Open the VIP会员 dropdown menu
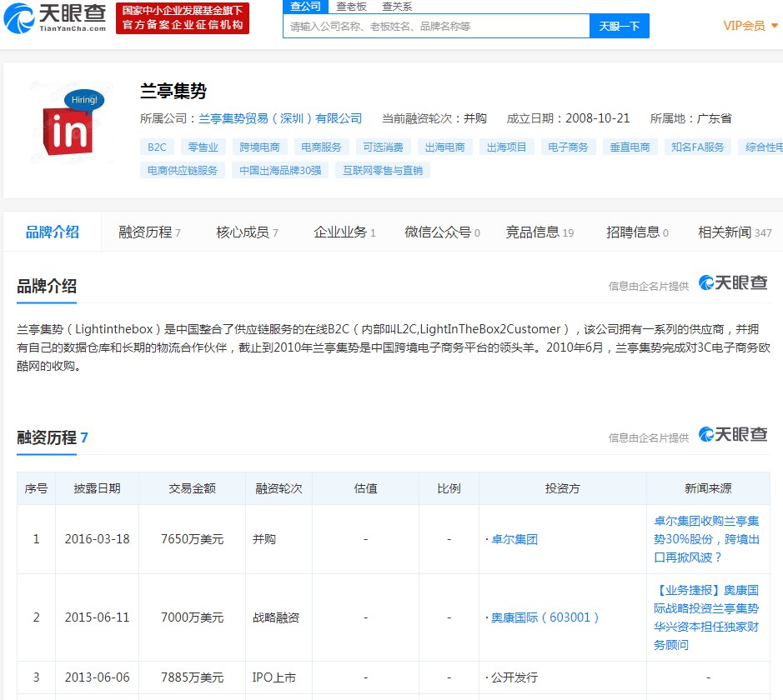The width and height of the screenshot is (783, 700). (x=750, y=26)
